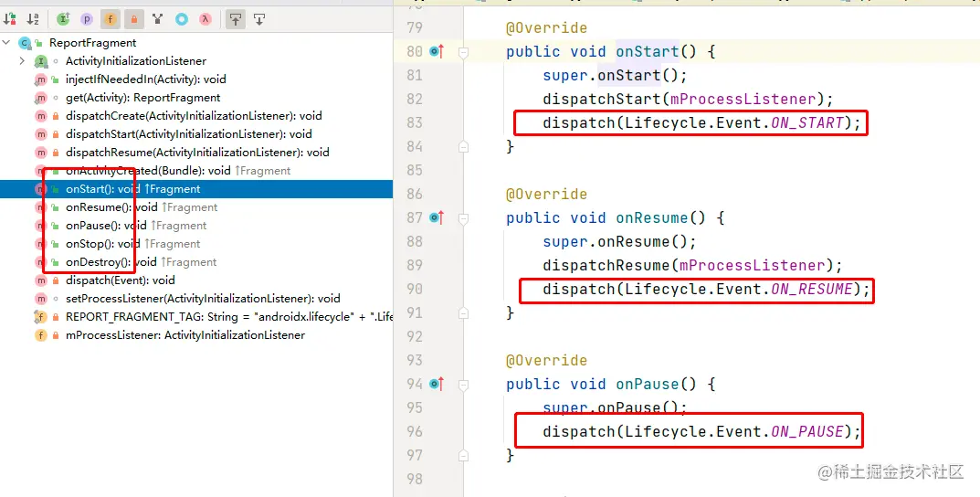Fold the onResume method at line 87

(x=463, y=218)
